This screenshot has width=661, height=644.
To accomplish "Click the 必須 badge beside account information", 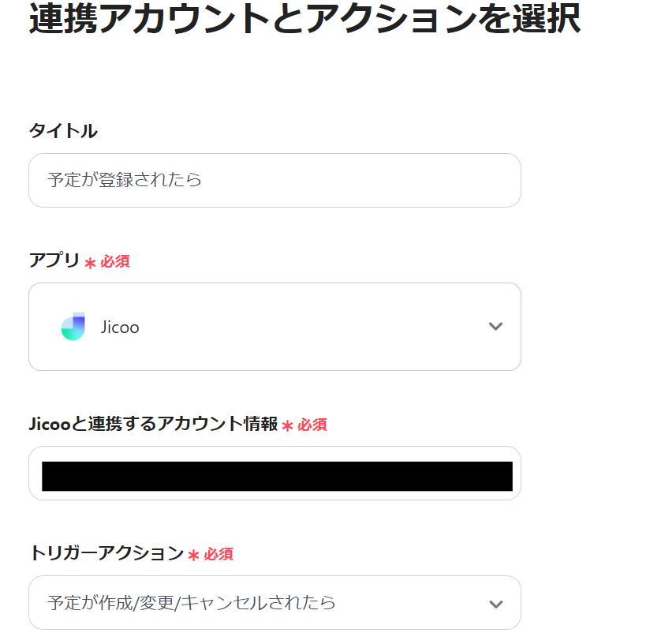I will coord(312,425).
